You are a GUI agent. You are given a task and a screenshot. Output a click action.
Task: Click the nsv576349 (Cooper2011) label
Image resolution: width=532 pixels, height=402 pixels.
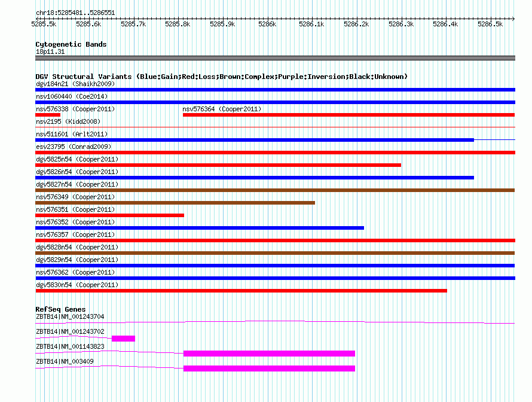coord(75,197)
